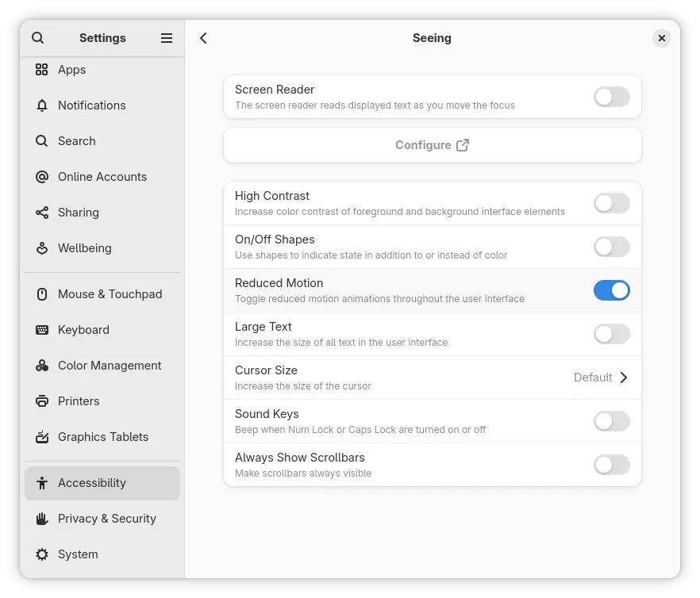Close the Settings window

661,38
